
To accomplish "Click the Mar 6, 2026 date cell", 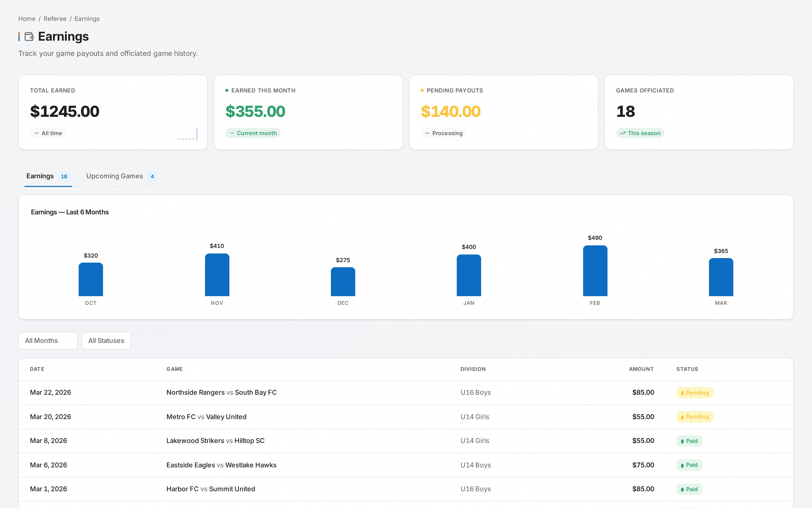I will click(48, 465).
